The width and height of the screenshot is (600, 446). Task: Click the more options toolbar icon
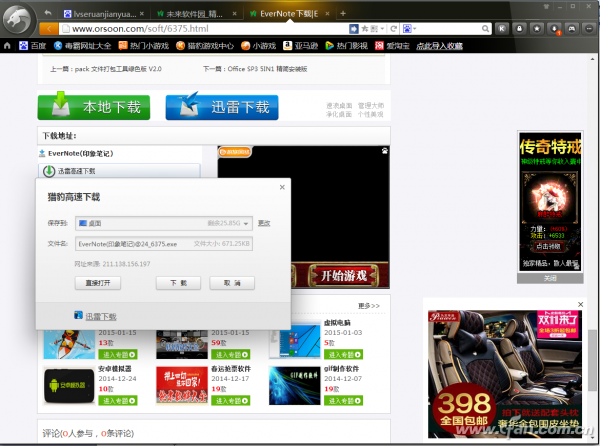[589, 29]
